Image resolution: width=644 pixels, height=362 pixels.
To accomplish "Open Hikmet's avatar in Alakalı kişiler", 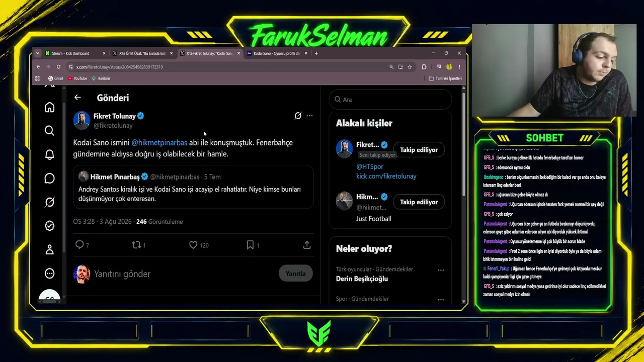I will click(344, 201).
